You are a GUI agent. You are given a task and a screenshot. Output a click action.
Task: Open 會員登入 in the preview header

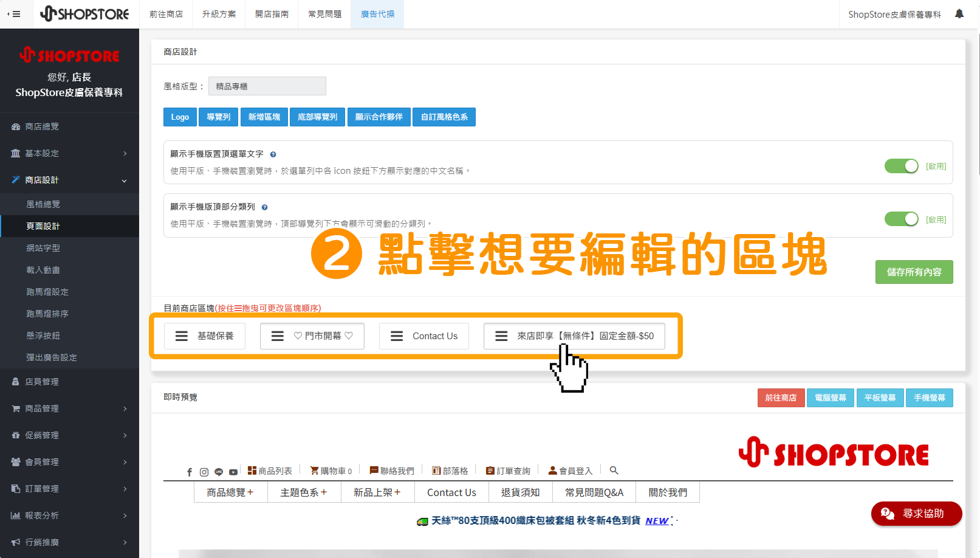coord(570,470)
